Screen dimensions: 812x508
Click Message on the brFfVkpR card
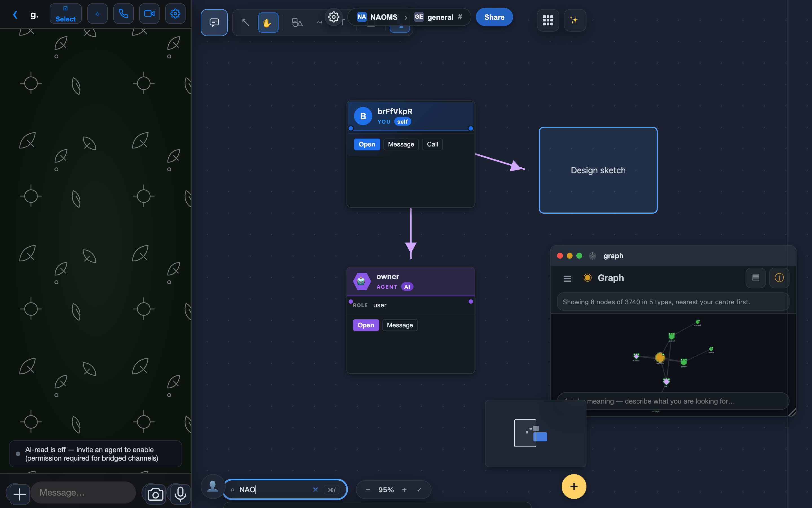401,144
